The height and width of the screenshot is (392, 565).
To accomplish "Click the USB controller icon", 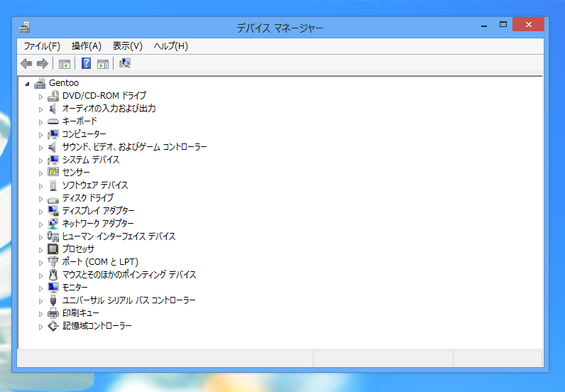I will pyautogui.click(x=53, y=300).
